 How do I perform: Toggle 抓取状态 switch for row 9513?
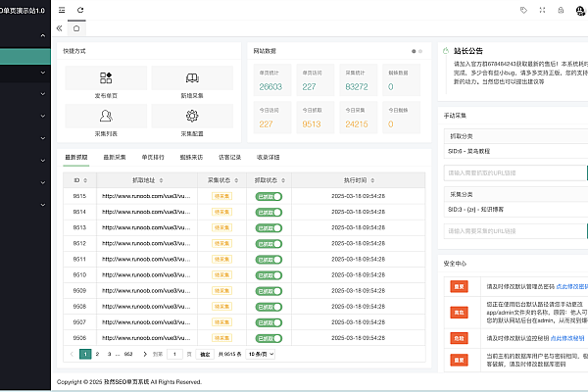(x=269, y=228)
